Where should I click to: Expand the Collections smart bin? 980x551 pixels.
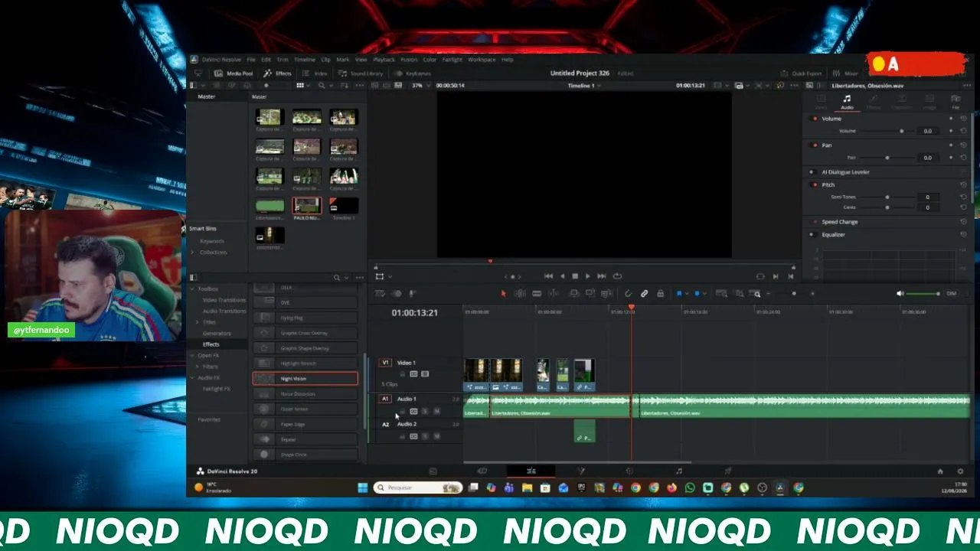193,252
